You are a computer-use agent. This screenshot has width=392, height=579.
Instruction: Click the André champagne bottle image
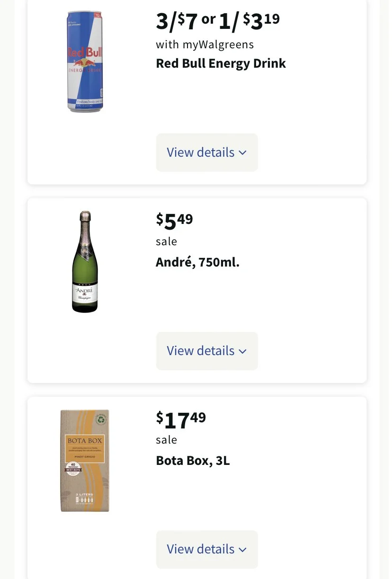pyautogui.click(x=85, y=261)
